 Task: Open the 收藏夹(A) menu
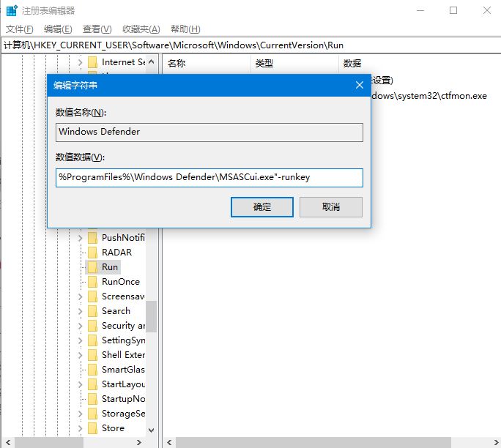141,29
